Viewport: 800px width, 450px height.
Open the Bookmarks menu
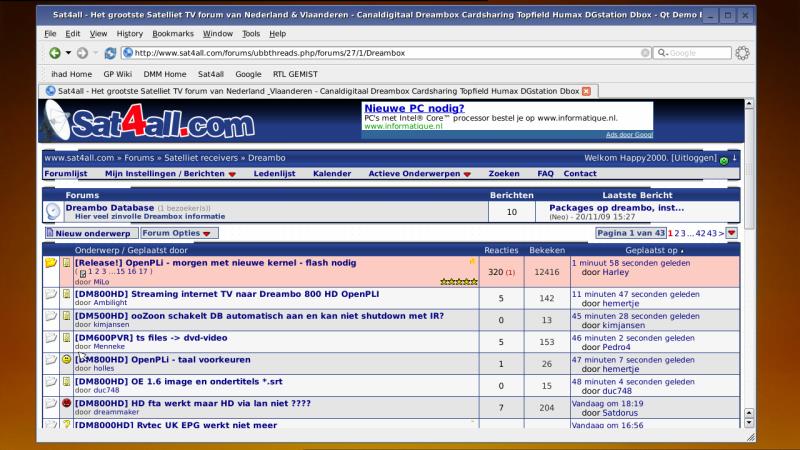(173, 34)
